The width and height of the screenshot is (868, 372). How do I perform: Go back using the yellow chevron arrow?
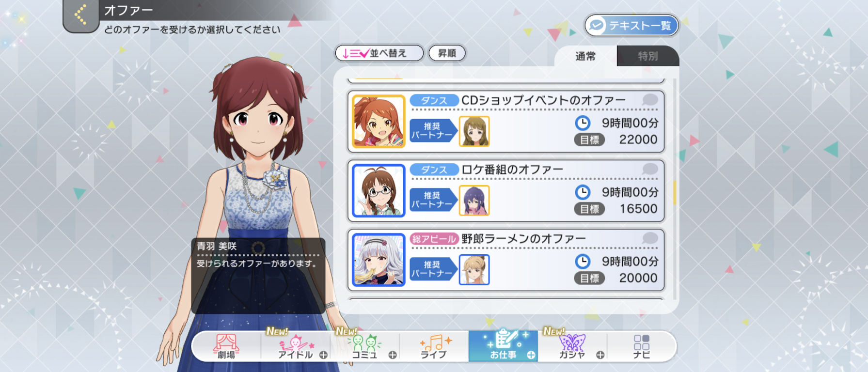(80, 15)
